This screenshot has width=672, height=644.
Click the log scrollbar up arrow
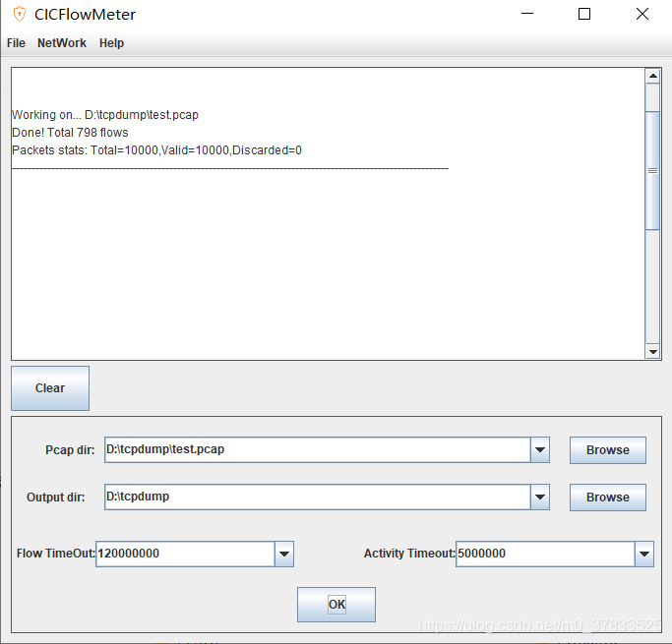pos(652,77)
